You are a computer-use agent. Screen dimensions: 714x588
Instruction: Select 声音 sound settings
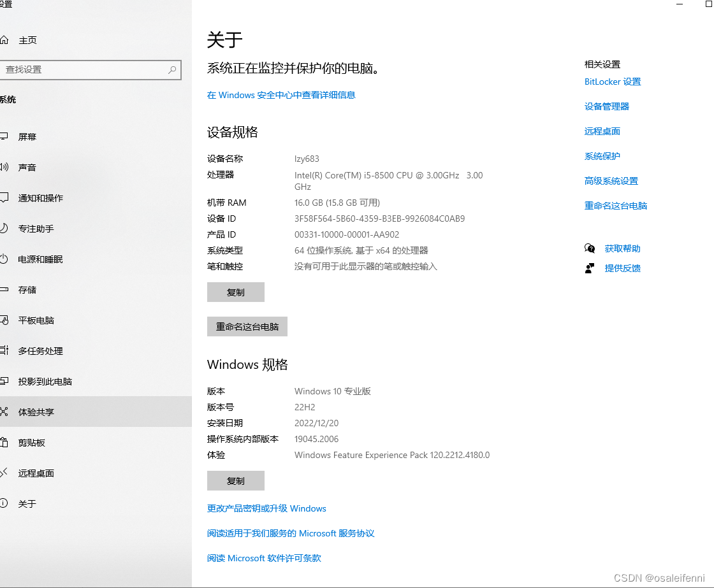(x=27, y=167)
